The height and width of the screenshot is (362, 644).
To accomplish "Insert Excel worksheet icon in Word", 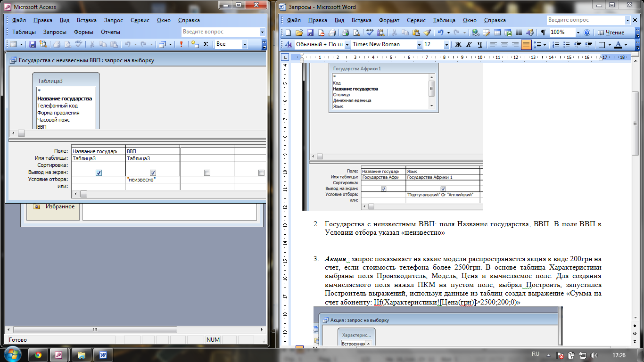I will click(x=508, y=33).
